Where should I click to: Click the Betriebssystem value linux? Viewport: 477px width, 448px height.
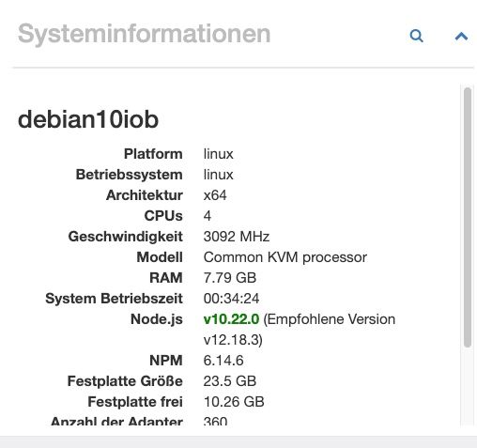[219, 175]
